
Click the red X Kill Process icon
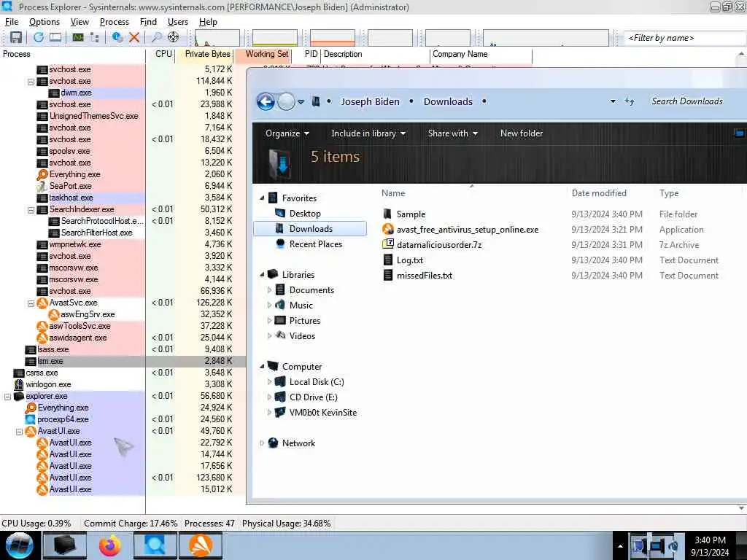[134, 37]
